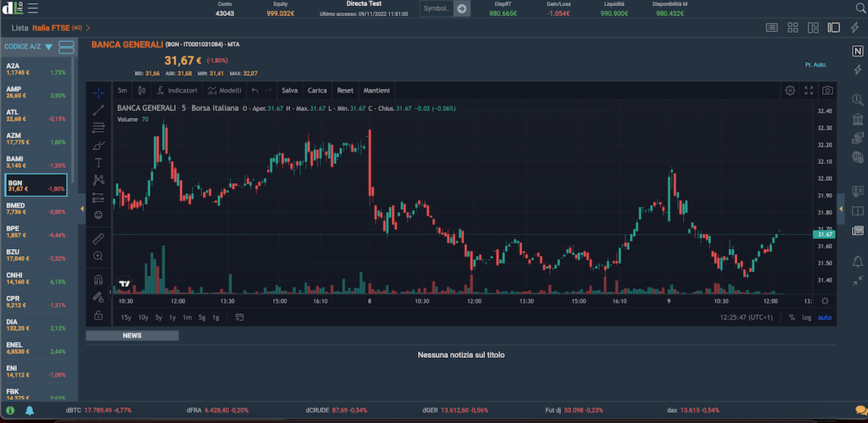Select the text annotation tool
Viewport: 868px width, 423px height.
click(x=99, y=162)
